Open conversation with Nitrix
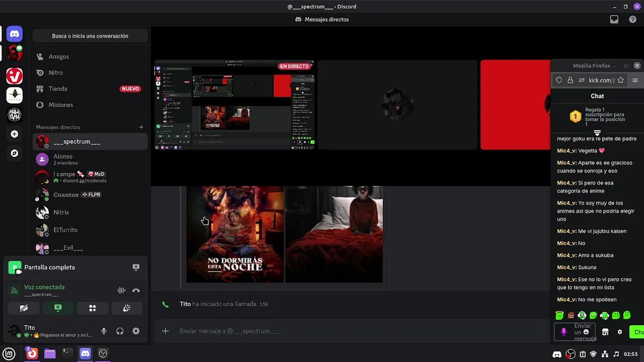Image resolution: width=644 pixels, height=362 pixels. click(x=90, y=212)
